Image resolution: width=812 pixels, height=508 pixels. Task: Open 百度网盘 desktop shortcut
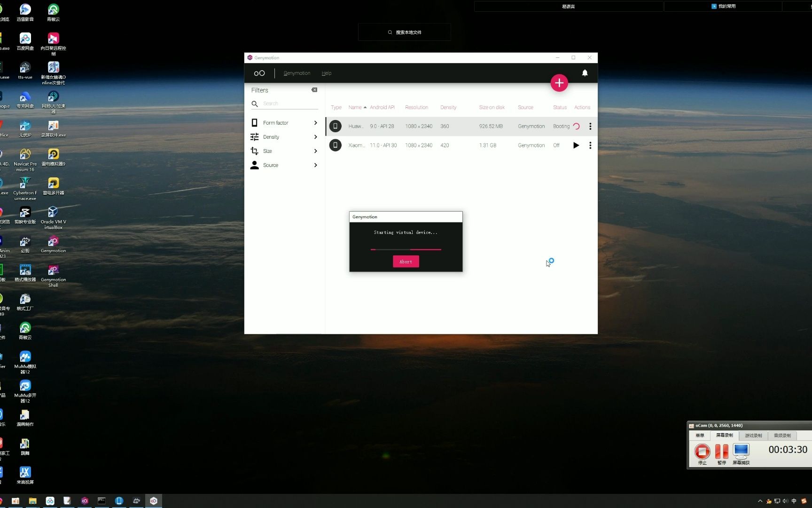click(25, 41)
